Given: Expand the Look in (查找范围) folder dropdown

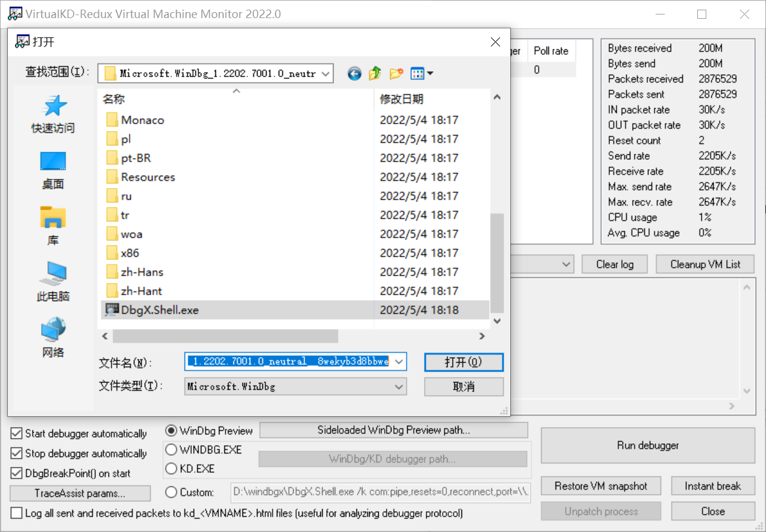Looking at the screenshot, I should (x=326, y=74).
